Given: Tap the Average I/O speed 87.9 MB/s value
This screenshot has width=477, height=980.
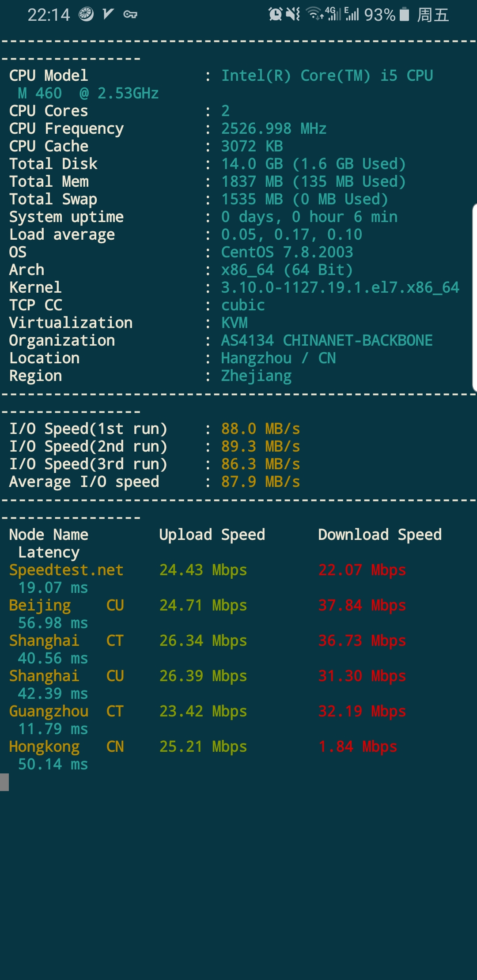Looking at the screenshot, I should (x=261, y=482).
